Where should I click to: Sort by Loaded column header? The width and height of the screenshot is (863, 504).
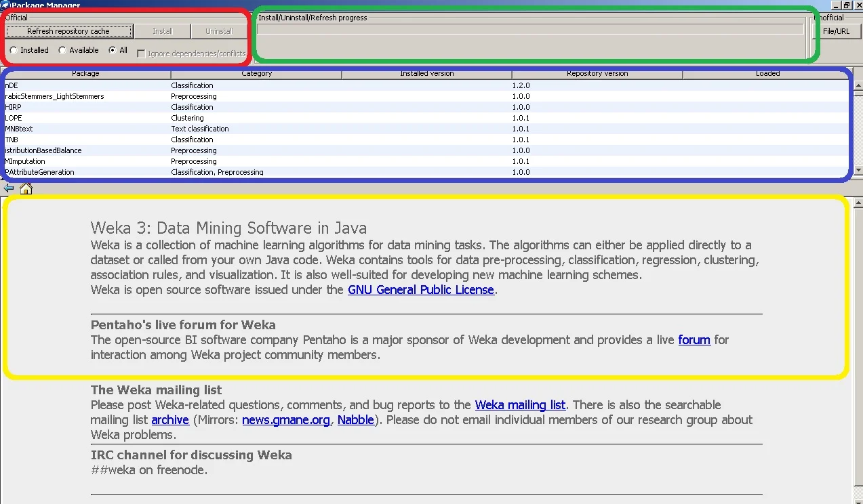(767, 73)
